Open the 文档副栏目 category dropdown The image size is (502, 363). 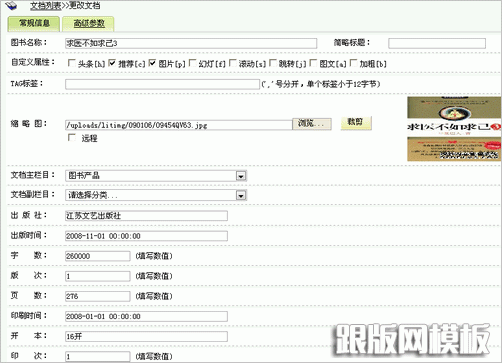tap(156, 195)
